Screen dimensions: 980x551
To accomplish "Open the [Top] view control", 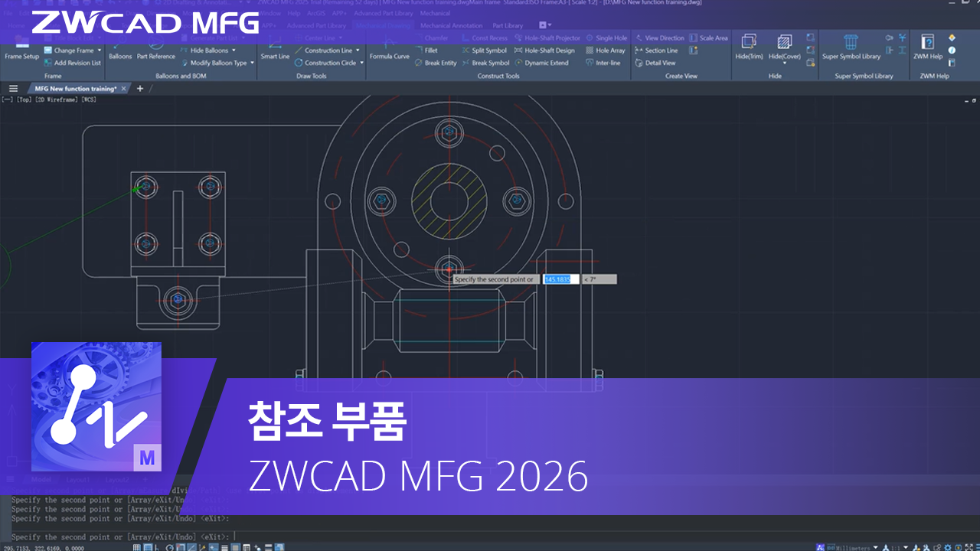I will coord(24,99).
